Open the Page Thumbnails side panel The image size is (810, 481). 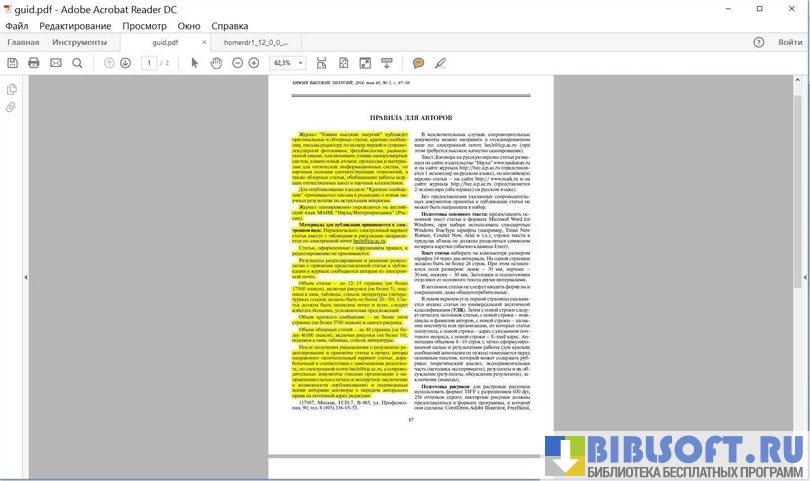click(x=12, y=88)
